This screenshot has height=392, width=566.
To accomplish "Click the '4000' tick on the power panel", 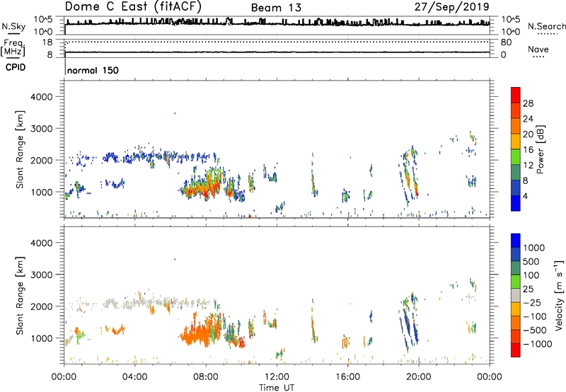I will tap(42, 97).
